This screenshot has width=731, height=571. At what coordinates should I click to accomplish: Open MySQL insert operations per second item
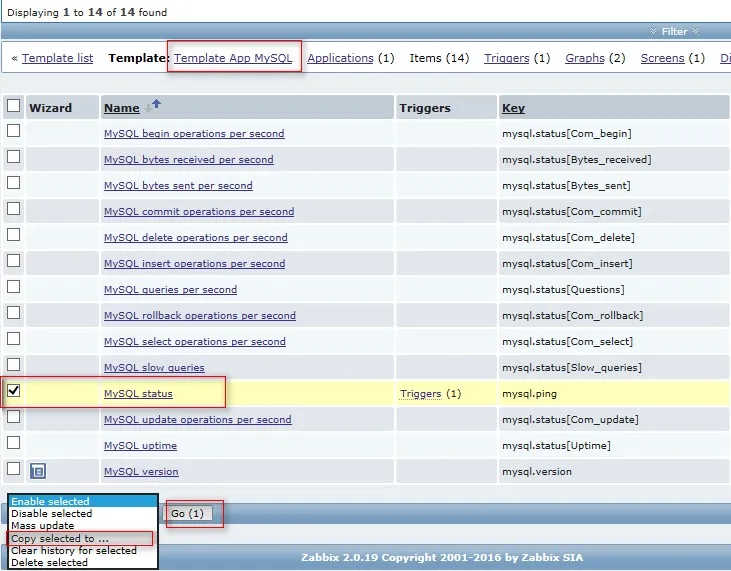194,264
